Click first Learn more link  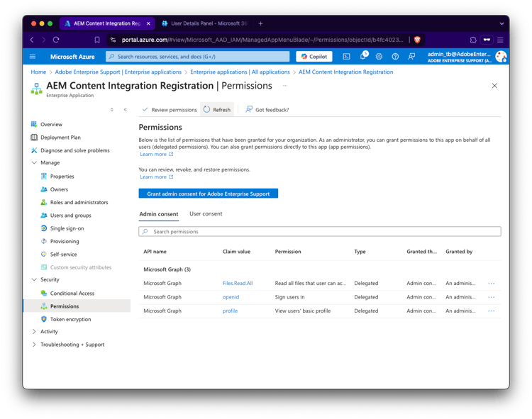click(157, 155)
